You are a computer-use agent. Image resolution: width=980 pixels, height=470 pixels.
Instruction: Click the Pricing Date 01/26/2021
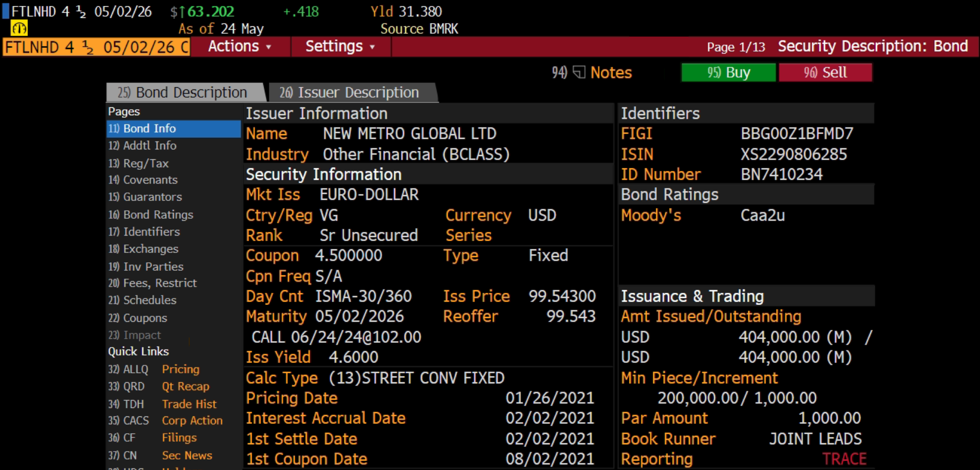(550, 399)
